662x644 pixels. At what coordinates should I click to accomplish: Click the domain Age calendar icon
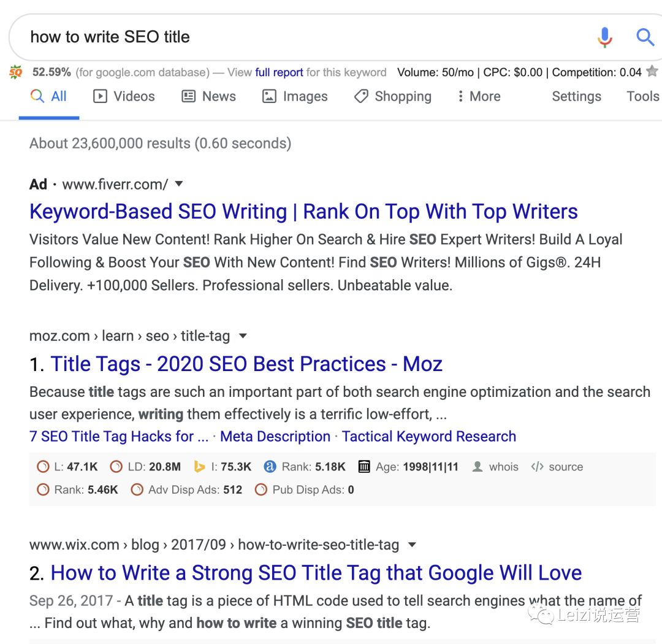point(364,467)
